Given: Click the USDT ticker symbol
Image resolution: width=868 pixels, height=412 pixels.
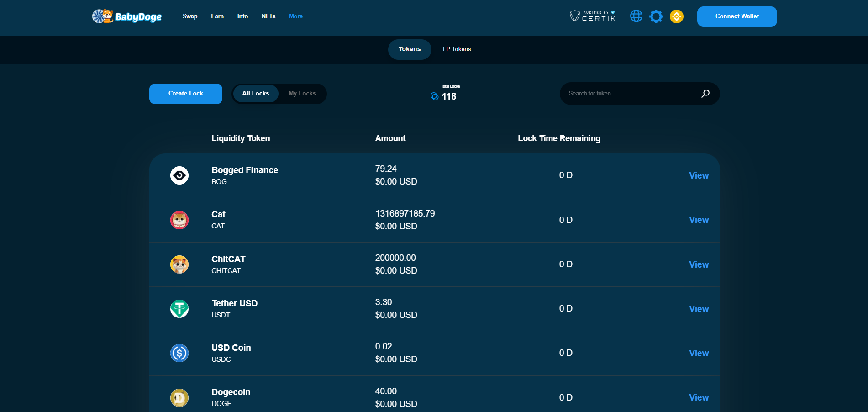Looking at the screenshot, I should tap(221, 315).
